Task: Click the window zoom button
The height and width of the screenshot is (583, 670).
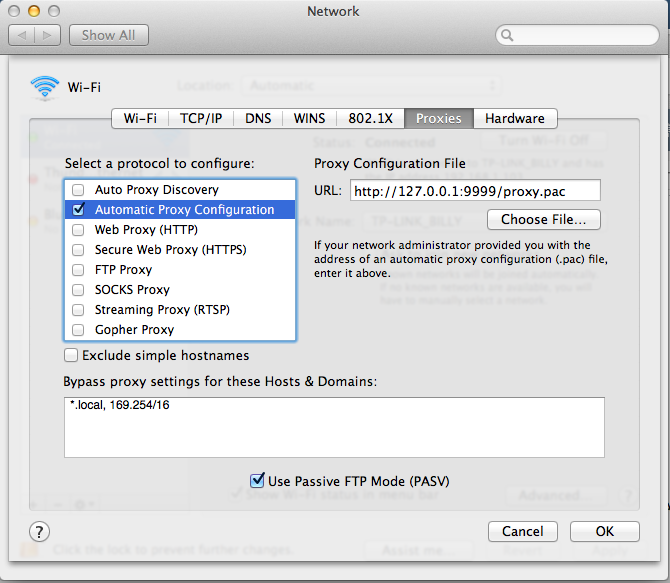Action: 54,11
